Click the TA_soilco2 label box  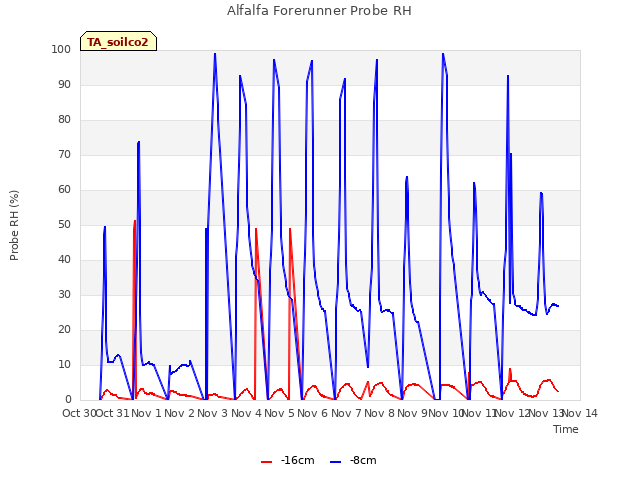click(x=118, y=41)
